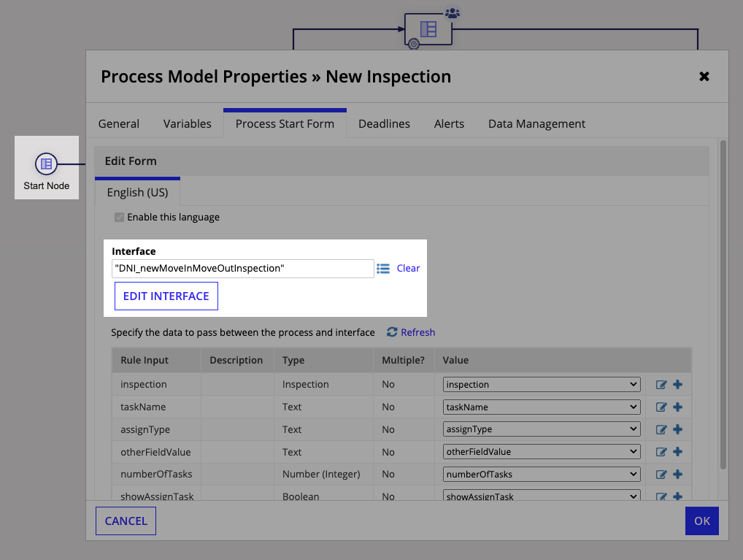Screen dimensions: 743x560
Task: Edit expression for taskName value
Action: pyautogui.click(x=661, y=407)
